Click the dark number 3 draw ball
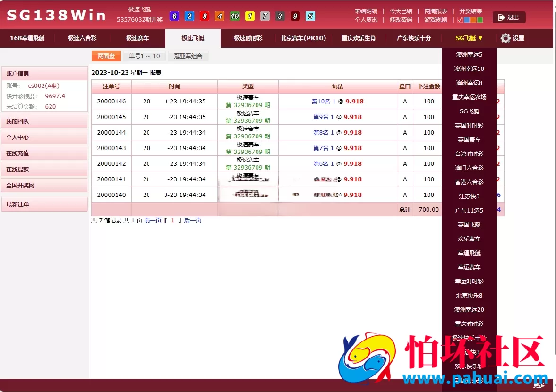Screen dimensions: 556x392 pos(280,17)
